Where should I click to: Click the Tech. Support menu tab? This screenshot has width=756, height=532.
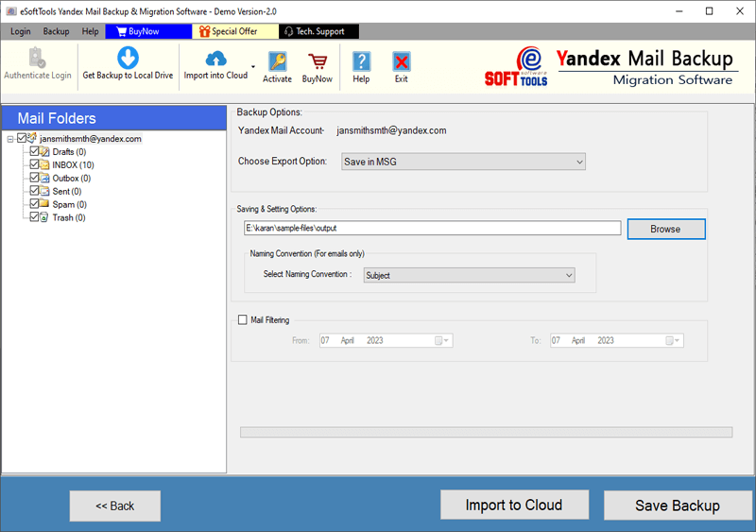coord(318,31)
